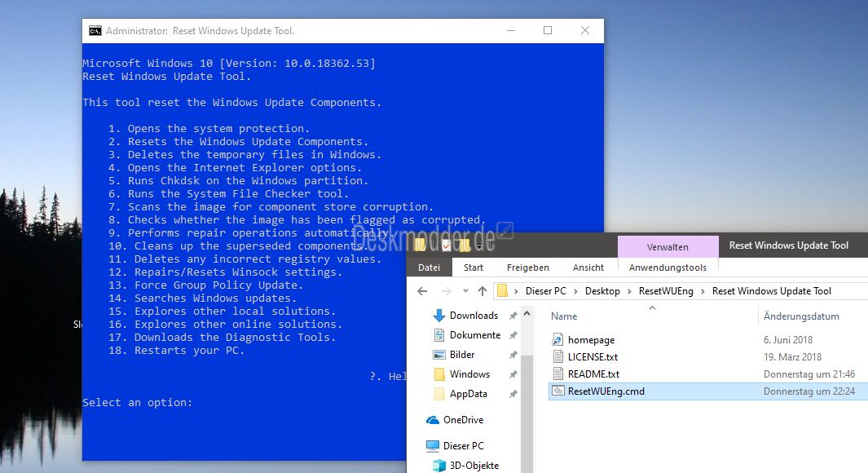
Task: Select the Bilder icon in the sidebar
Action: point(439,355)
